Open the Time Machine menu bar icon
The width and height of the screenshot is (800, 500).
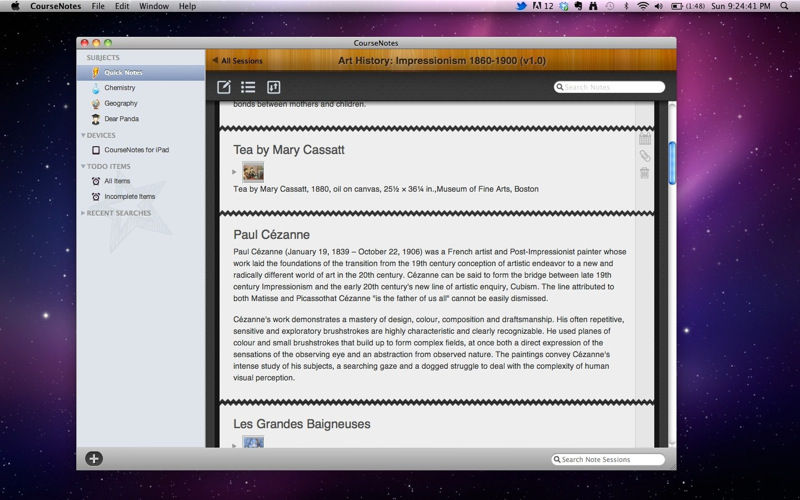click(x=610, y=6)
